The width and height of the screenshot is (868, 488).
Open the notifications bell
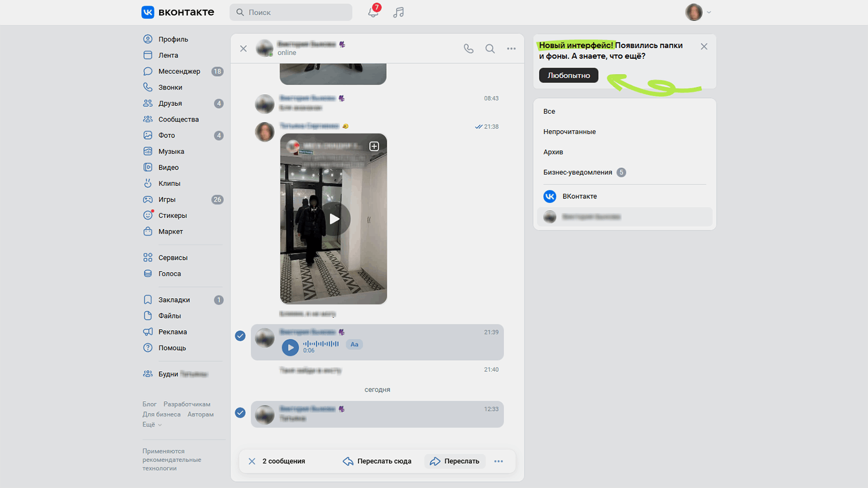[373, 12]
